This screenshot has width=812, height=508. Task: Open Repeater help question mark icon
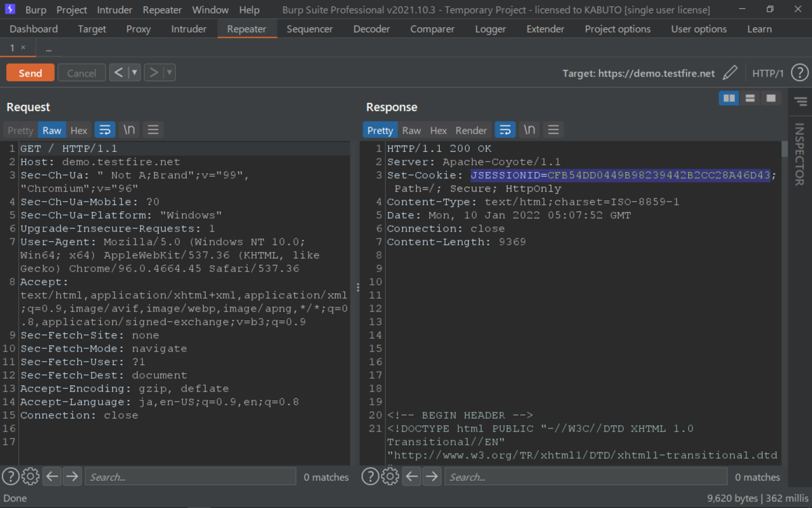[799, 72]
